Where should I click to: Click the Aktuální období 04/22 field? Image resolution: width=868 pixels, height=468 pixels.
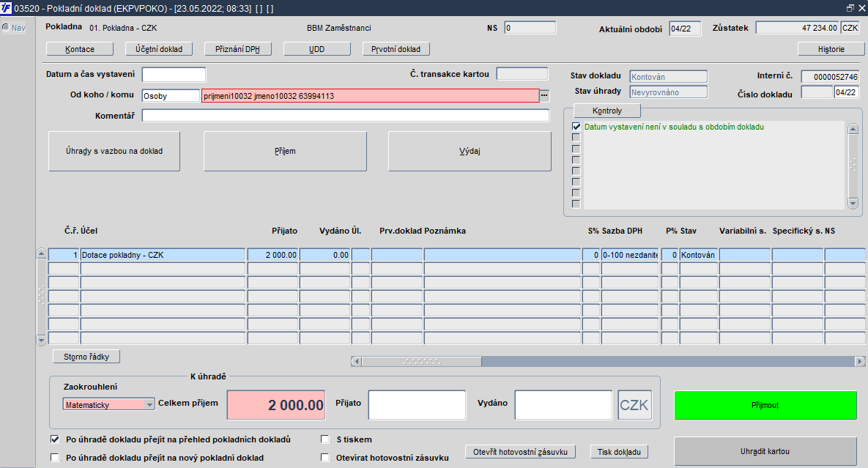[x=685, y=29]
